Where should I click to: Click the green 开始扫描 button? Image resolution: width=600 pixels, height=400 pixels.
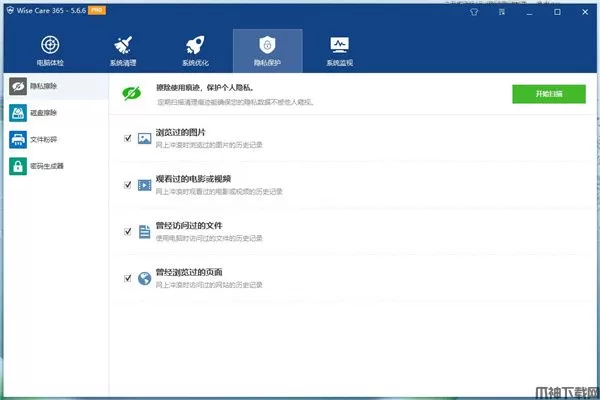tap(549, 94)
